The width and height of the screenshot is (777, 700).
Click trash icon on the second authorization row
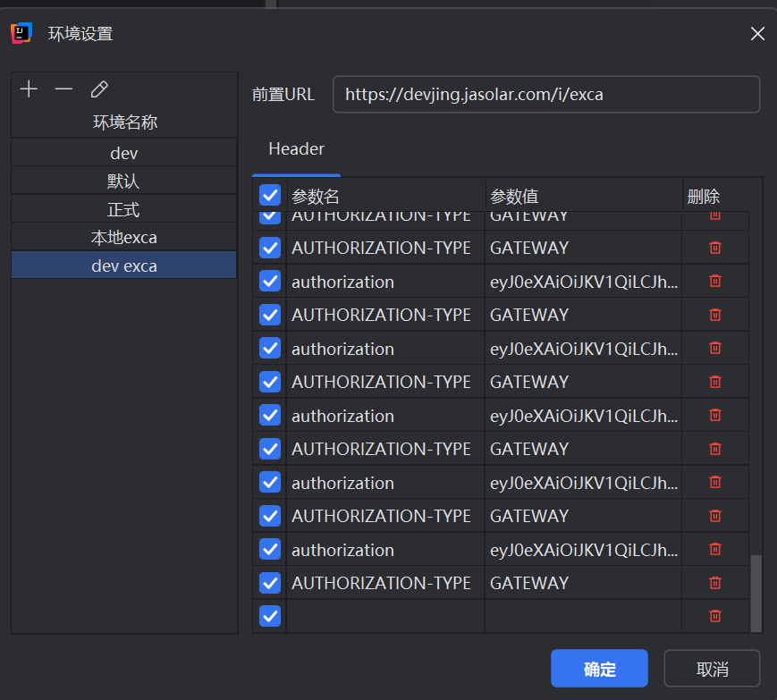(715, 348)
